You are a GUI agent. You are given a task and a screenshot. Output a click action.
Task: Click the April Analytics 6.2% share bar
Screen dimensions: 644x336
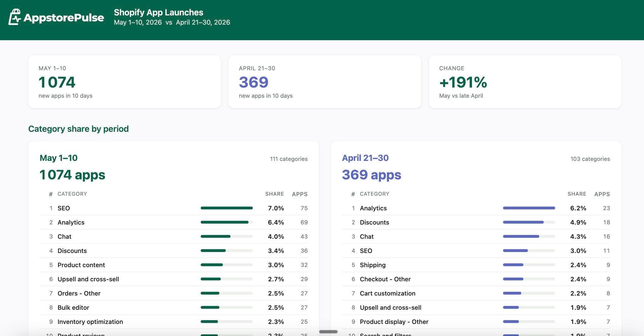pyautogui.click(x=529, y=208)
